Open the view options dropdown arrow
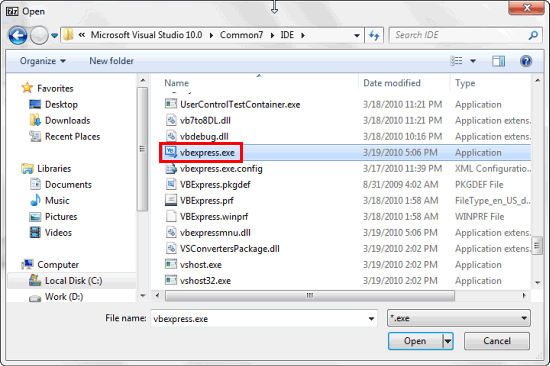Image resolution: width=550 pixels, height=366 pixels. (473, 61)
